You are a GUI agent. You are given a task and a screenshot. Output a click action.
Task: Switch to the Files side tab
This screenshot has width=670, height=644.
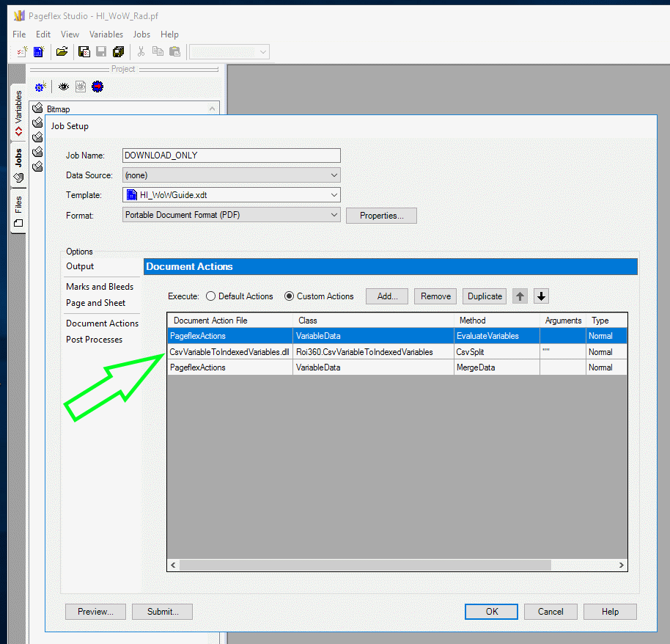(18, 211)
